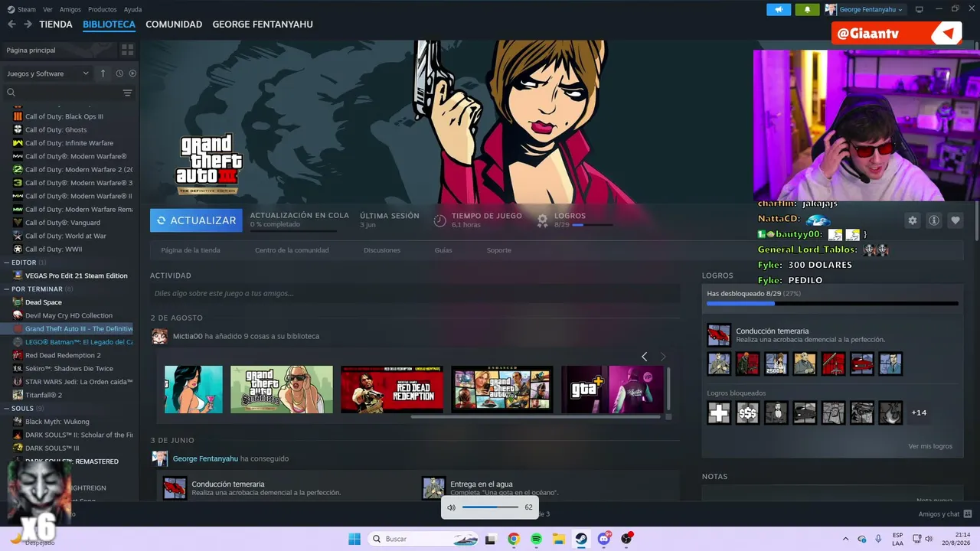Switch to the TIENDA tab
The image size is (980, 551).
coord(56,24)
